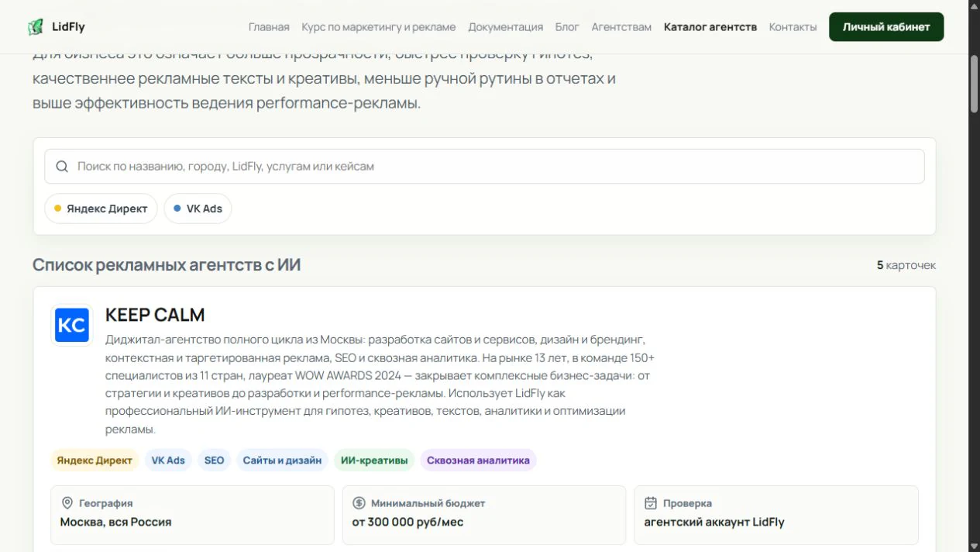This screenshot has width=980, height=552.
Task: Click the Минимальный бюджет ruble icon
Action: tap(359, 503)
